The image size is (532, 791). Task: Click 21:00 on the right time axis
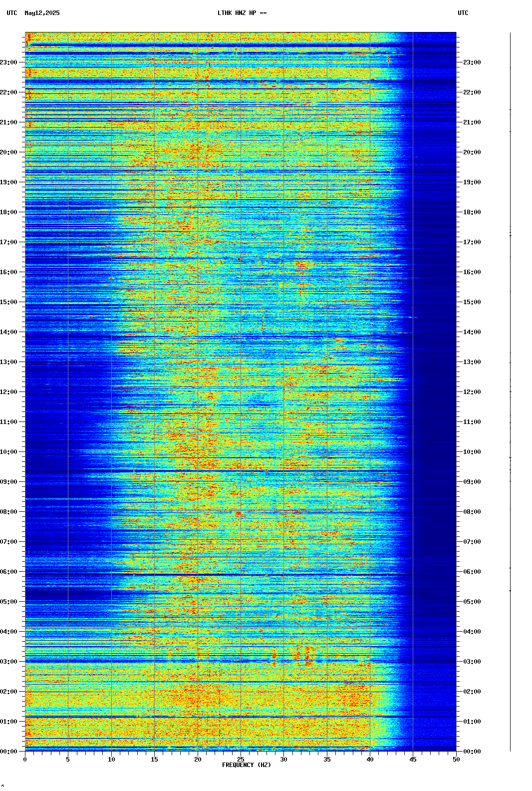[x=472, y=122]
